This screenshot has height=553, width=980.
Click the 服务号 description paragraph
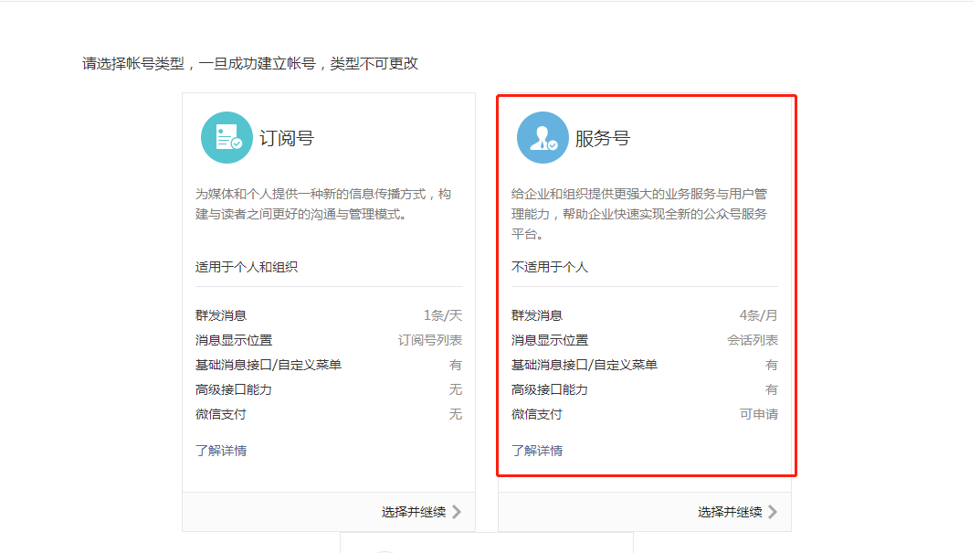[639, 214]
